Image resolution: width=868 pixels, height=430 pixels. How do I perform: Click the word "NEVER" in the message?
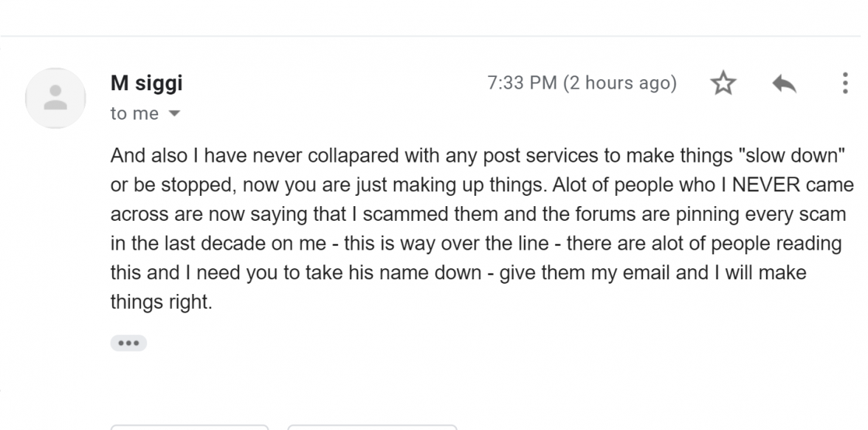coord(762,185)
